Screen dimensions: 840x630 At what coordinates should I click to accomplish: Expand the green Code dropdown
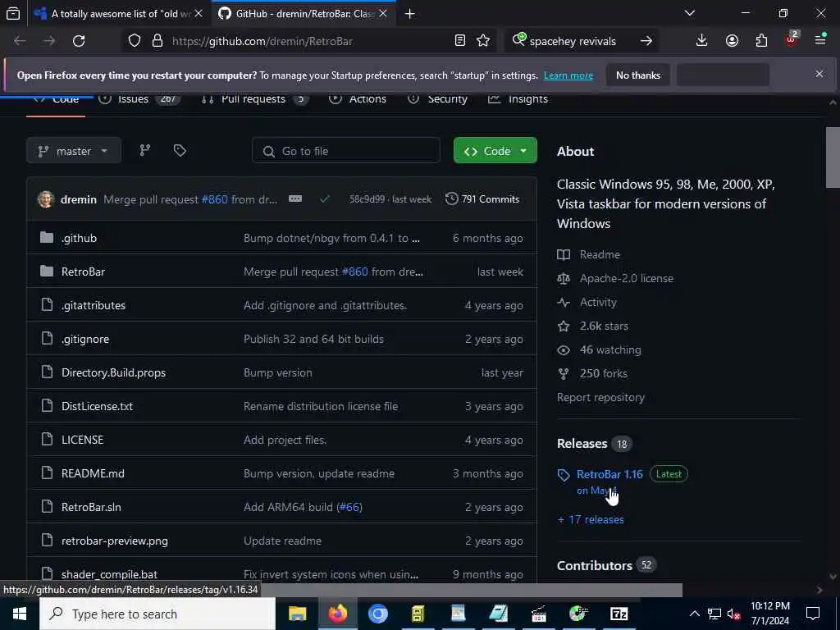tap(495, 151)
